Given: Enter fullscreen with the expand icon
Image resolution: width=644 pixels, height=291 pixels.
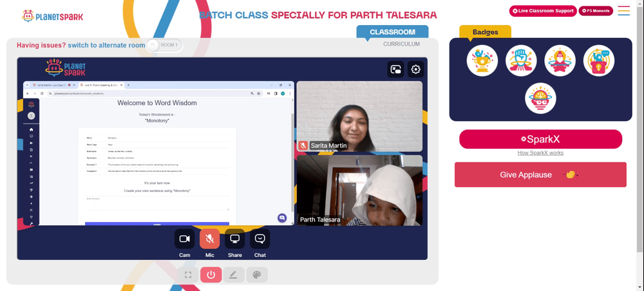Looking at the screenshot, I should (x=188, y=274).
